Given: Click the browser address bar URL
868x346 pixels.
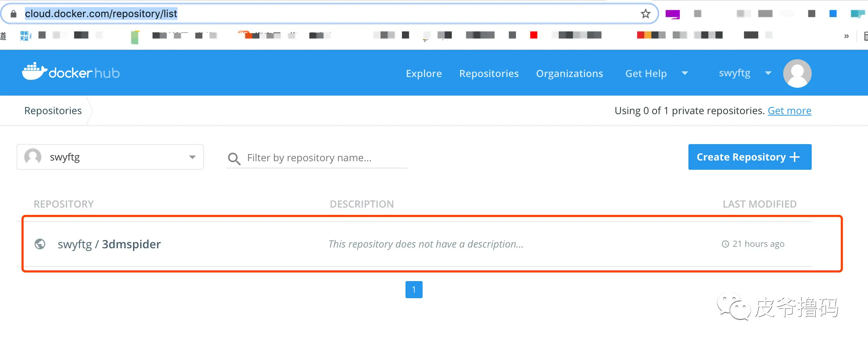Looking at the screenshot, I should [101, 14].
